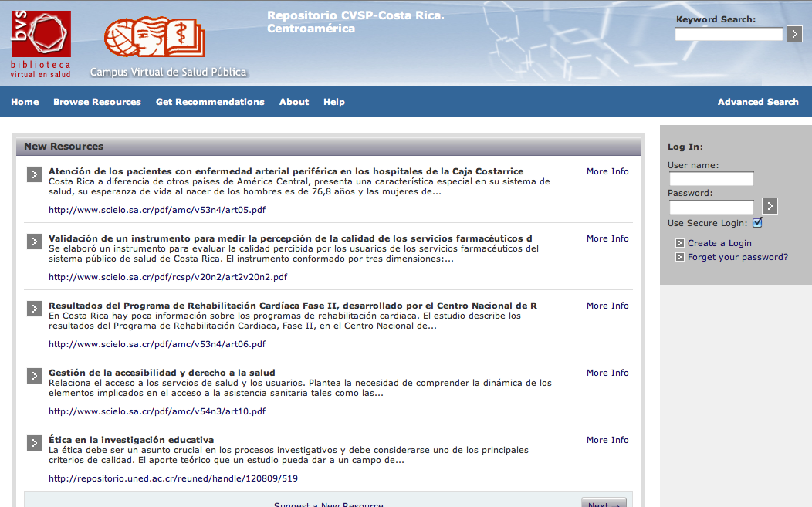Image resolution: width=812 pixels, height=507 pixels.
Task: Click arrow icon beside Ética en la investigación
Action: [34, 443]
